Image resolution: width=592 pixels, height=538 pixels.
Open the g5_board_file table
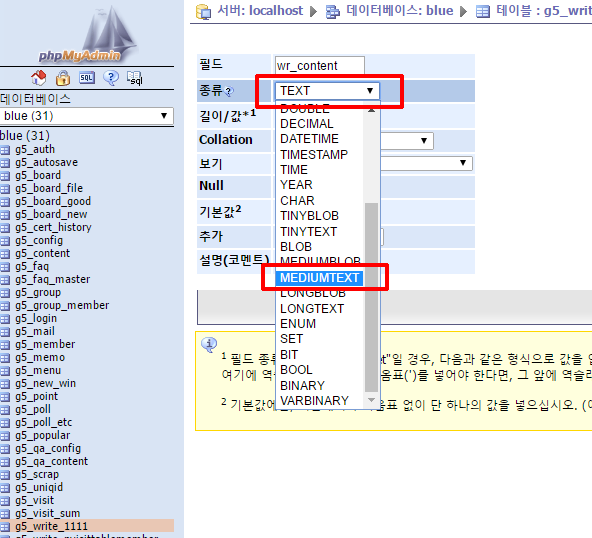coord(49,188)
